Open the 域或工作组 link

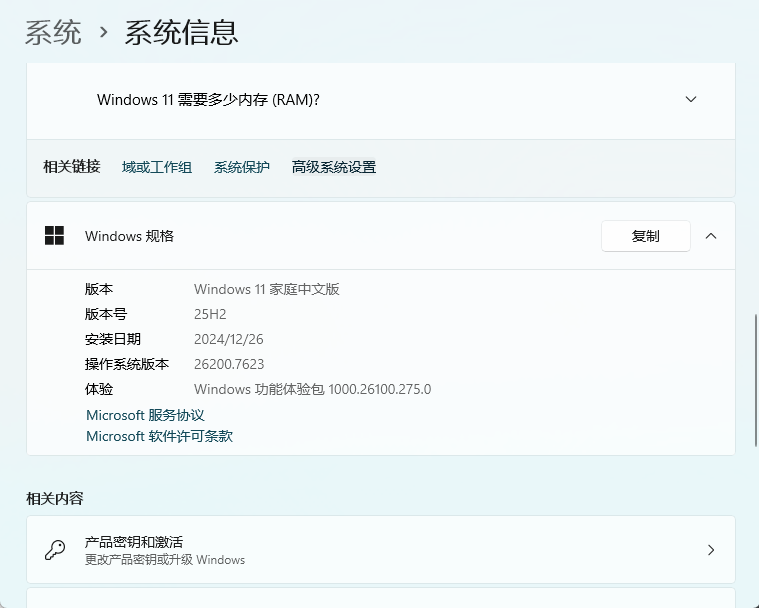157,167
